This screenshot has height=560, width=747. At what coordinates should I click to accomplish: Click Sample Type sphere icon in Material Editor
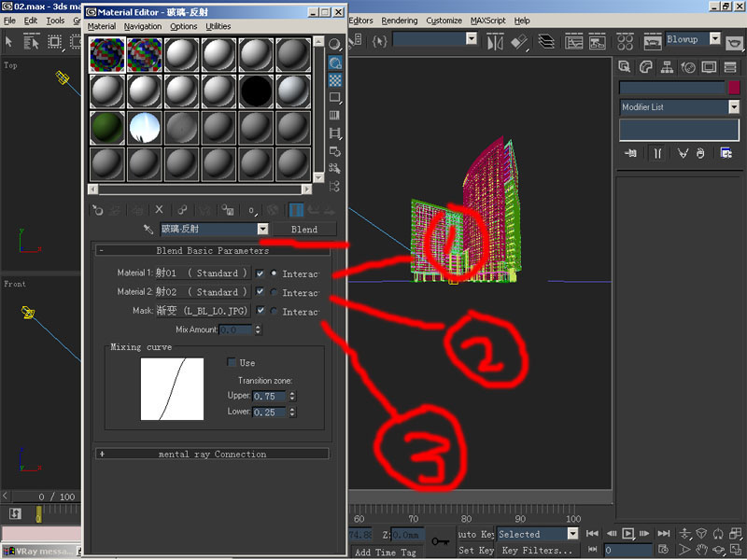pyautogui.click(x=335, y=44)
